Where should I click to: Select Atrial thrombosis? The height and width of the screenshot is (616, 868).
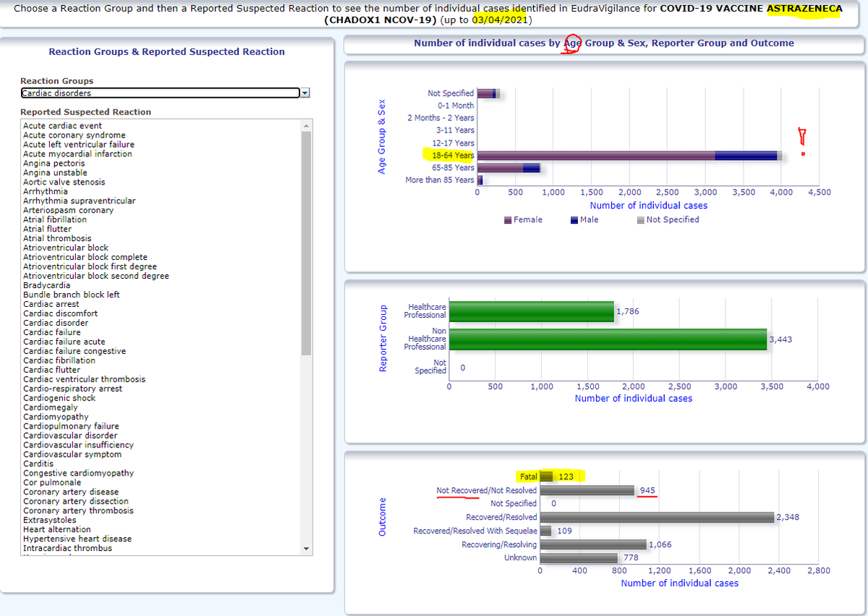[57, 239]
